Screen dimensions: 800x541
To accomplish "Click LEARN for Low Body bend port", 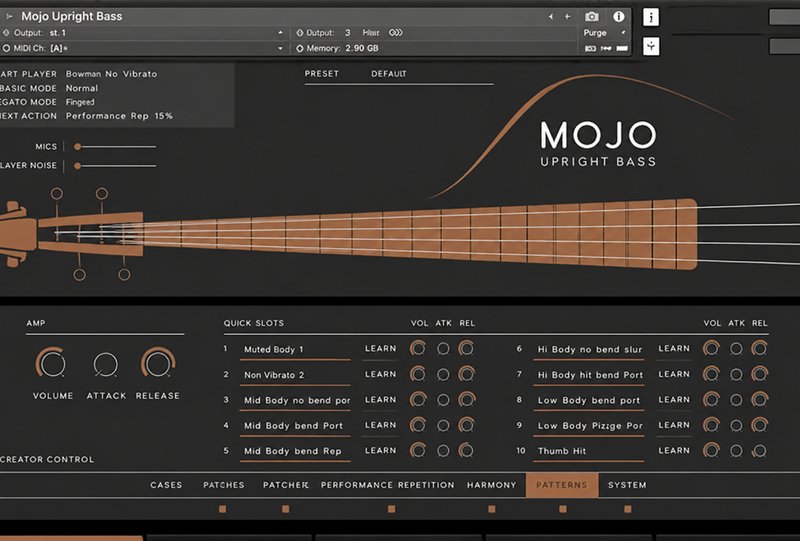I will point(674,400).
